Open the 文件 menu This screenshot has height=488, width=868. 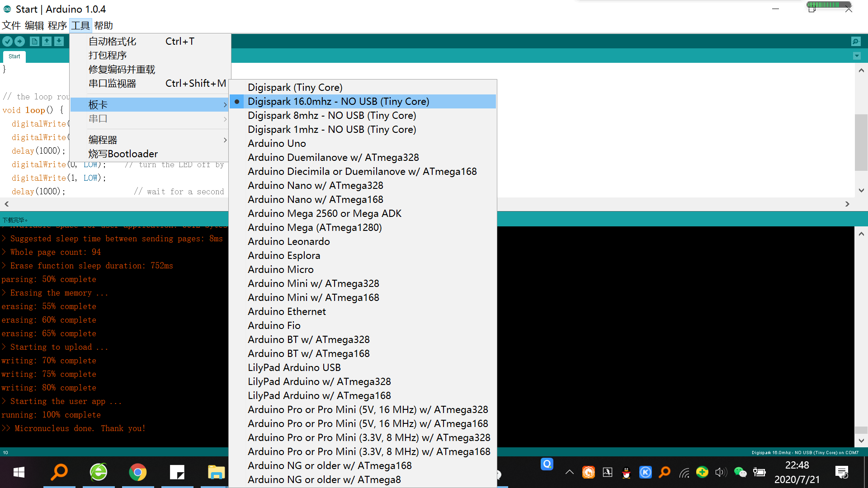[x=11, y=25]
